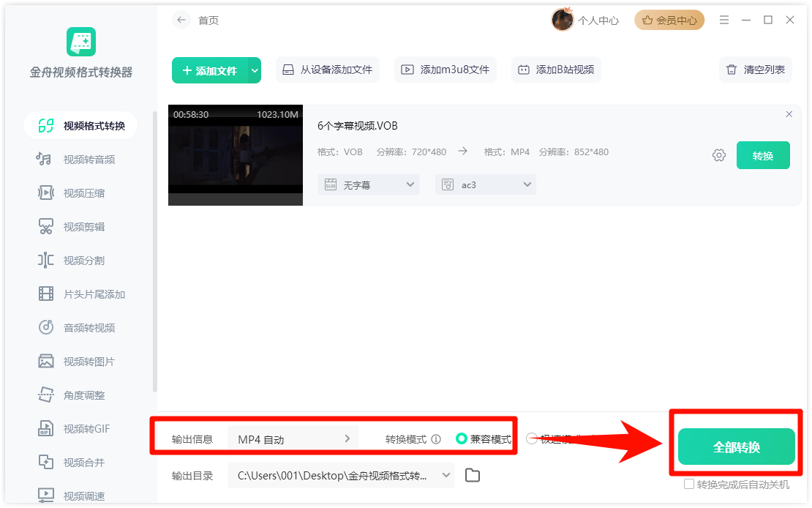
Task: Click the 视频合并 merge icon
Action: click(46, 462)
